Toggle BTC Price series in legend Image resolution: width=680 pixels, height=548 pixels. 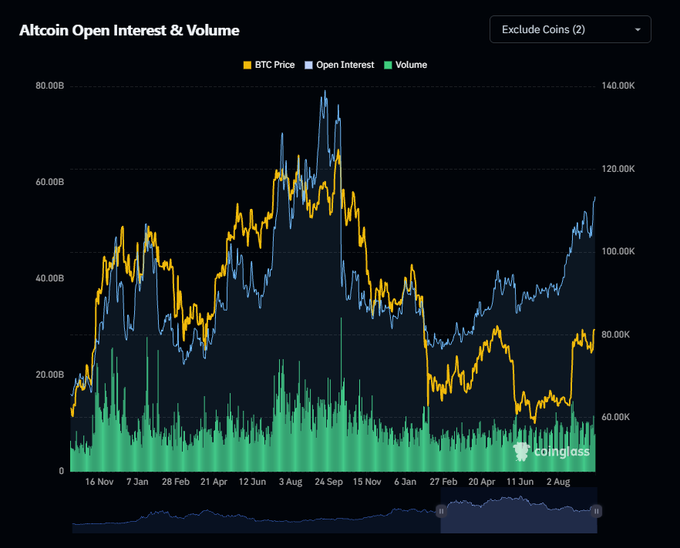(269, 65)
